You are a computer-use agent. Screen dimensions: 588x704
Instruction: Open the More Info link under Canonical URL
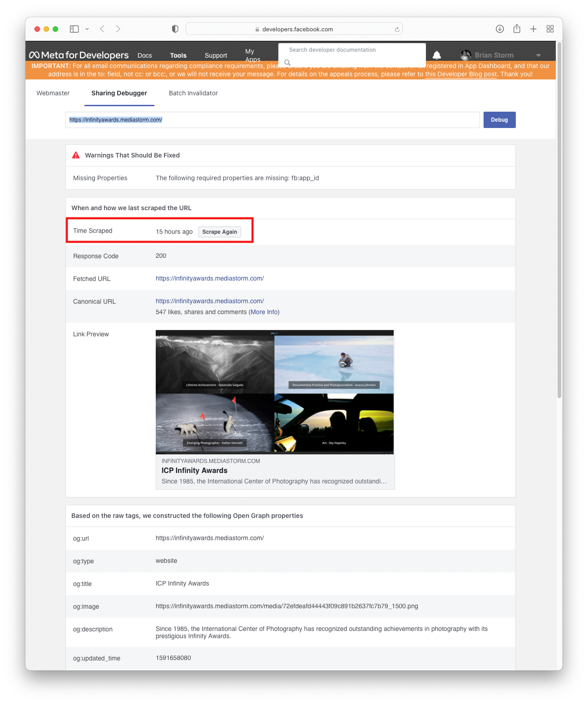tap(264, 312)
